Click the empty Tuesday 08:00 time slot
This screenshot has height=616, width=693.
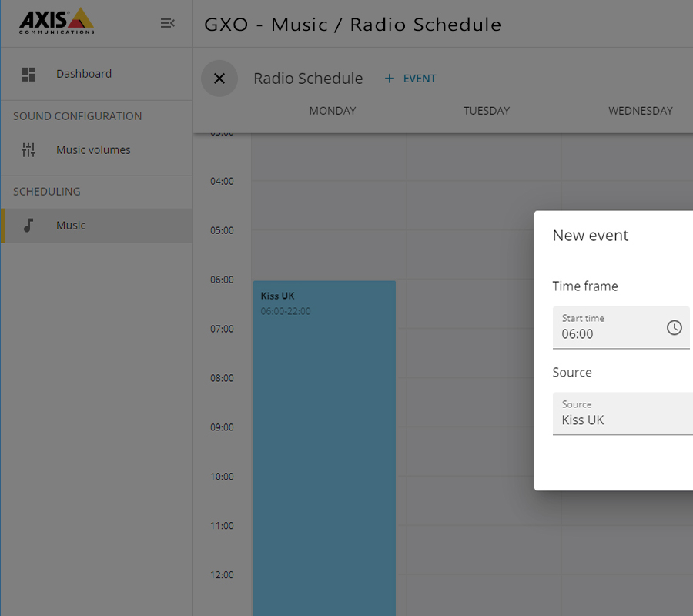tap(470, 402)
